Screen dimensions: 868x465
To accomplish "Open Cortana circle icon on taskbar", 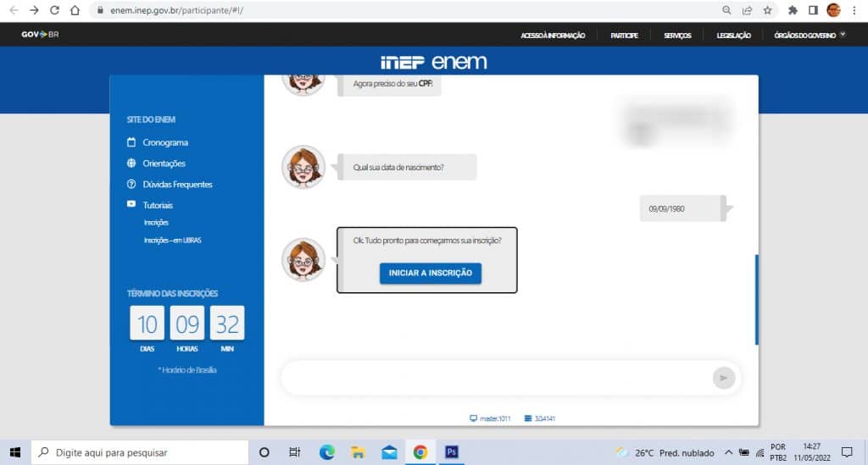I will click(x=264, y=452).
